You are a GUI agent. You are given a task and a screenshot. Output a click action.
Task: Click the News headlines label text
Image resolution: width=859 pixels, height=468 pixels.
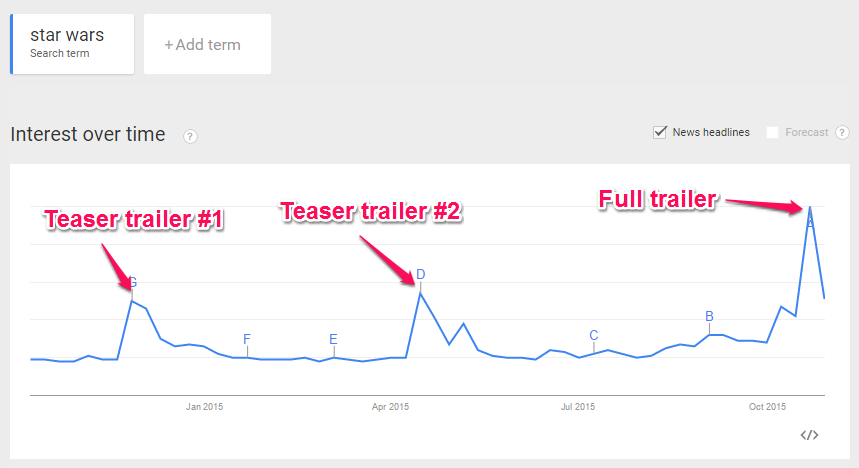coord(711,133)
